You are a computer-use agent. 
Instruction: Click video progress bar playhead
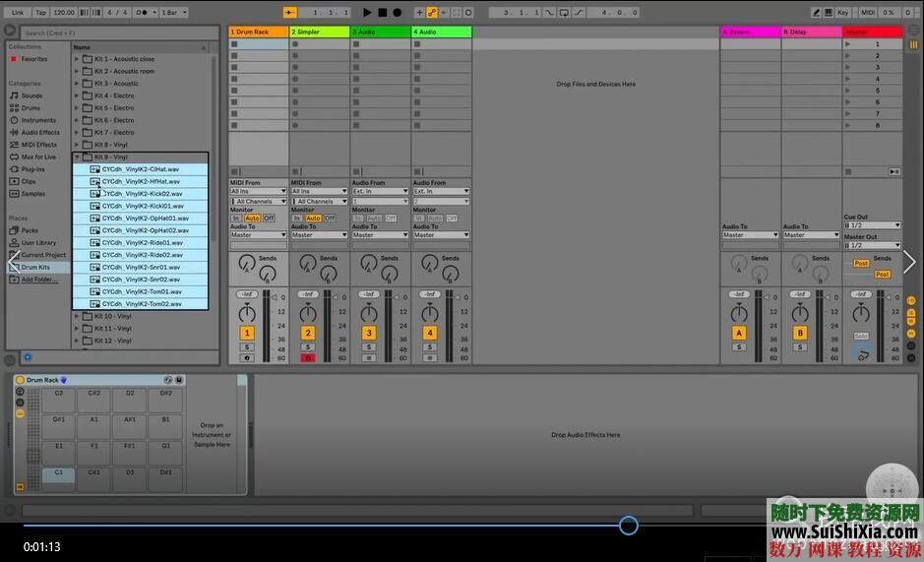(x=628, y=525)
